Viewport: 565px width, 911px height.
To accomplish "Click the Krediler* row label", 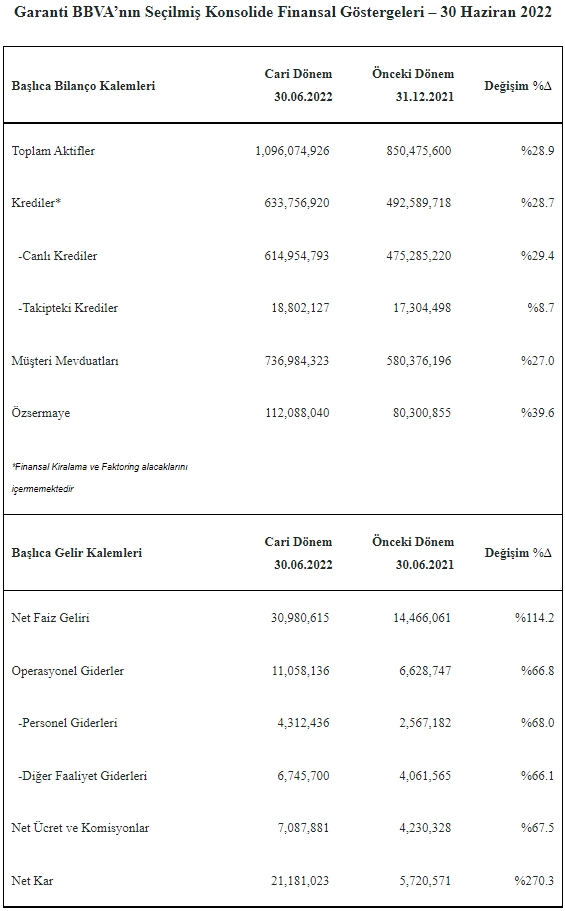I will tap(36, 203).
